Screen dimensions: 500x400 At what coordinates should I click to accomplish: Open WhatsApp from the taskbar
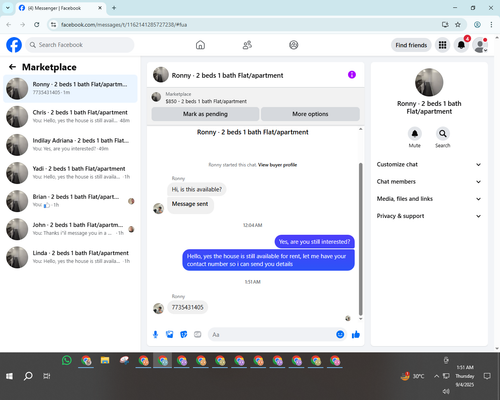[67, 360]
